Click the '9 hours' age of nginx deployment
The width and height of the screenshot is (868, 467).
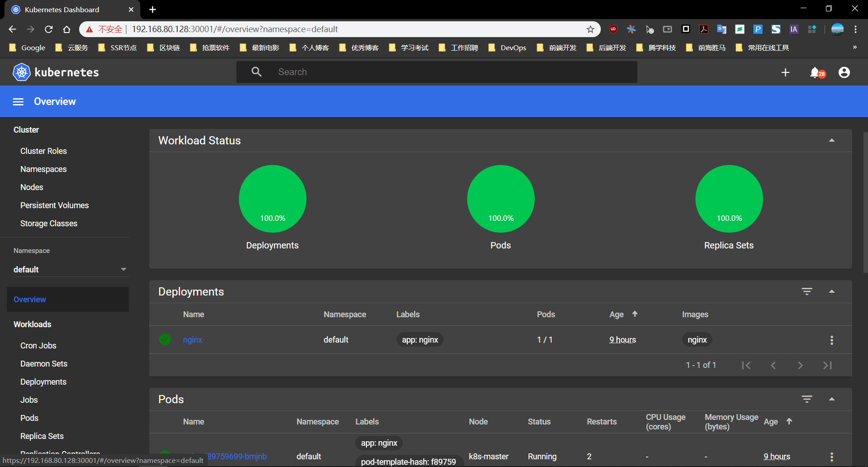pos(623,340)
